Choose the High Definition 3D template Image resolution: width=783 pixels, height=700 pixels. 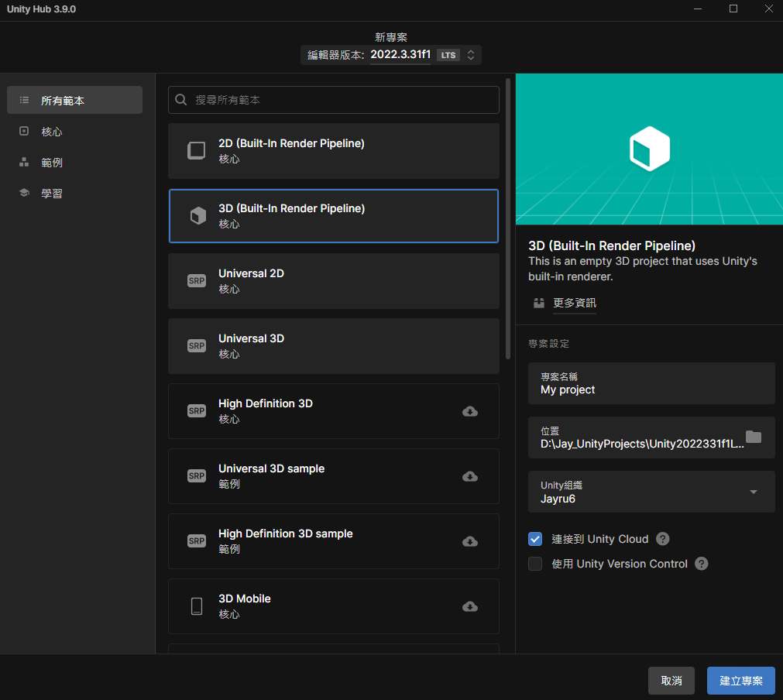[334, 411]
